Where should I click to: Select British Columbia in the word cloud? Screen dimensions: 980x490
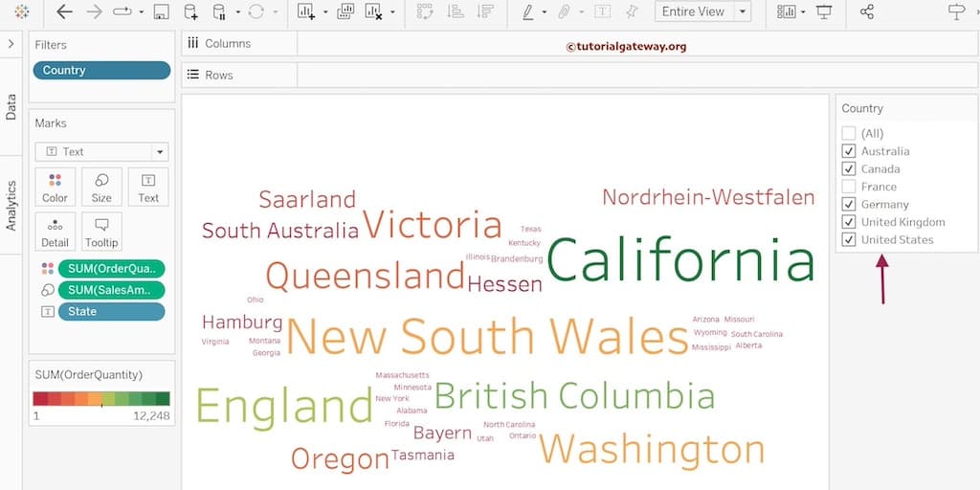pos(574,395)
